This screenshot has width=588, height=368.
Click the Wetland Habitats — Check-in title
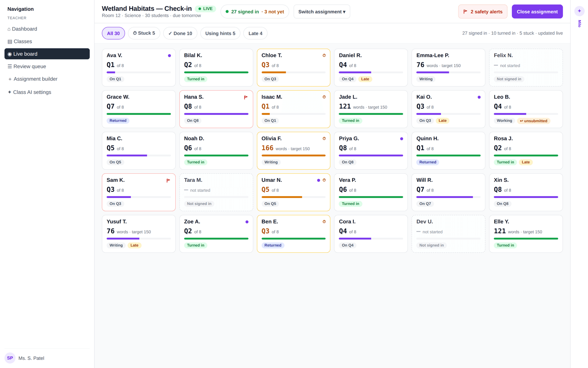[147, 8]
